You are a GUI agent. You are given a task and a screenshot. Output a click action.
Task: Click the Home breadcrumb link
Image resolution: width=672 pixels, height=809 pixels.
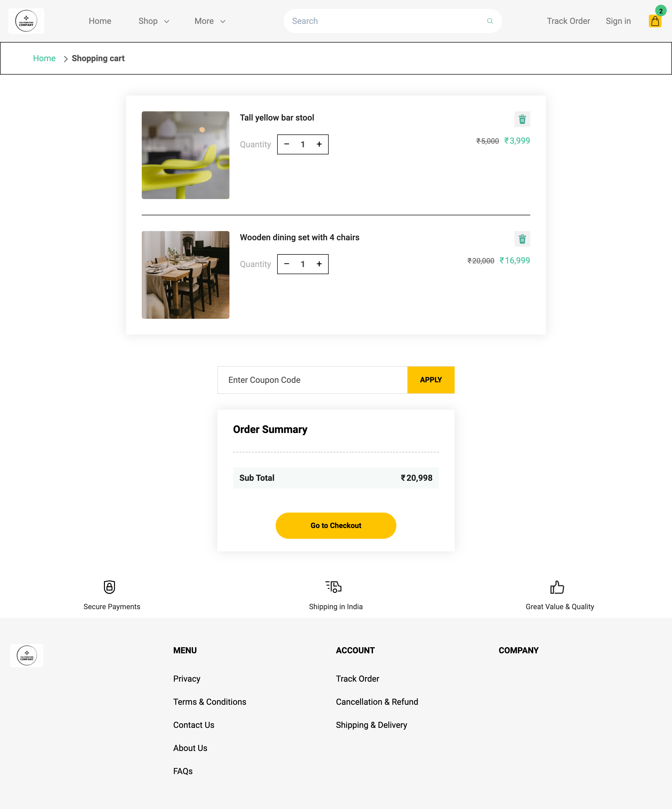pos(44,59)
